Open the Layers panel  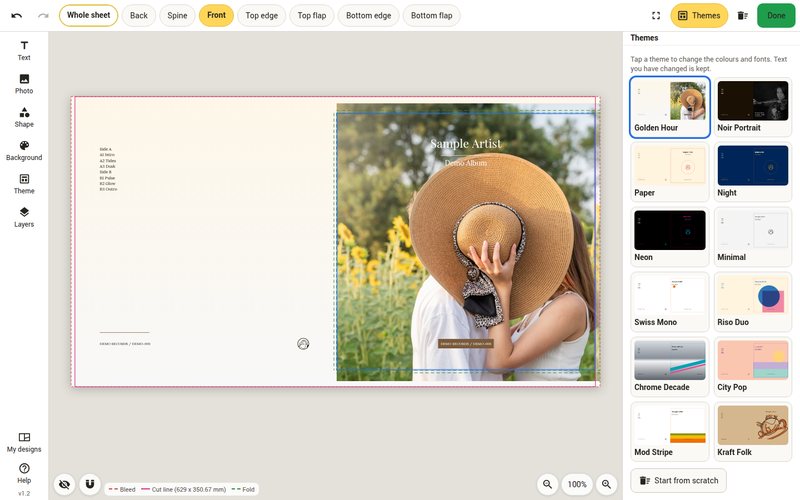click(24, 217)
